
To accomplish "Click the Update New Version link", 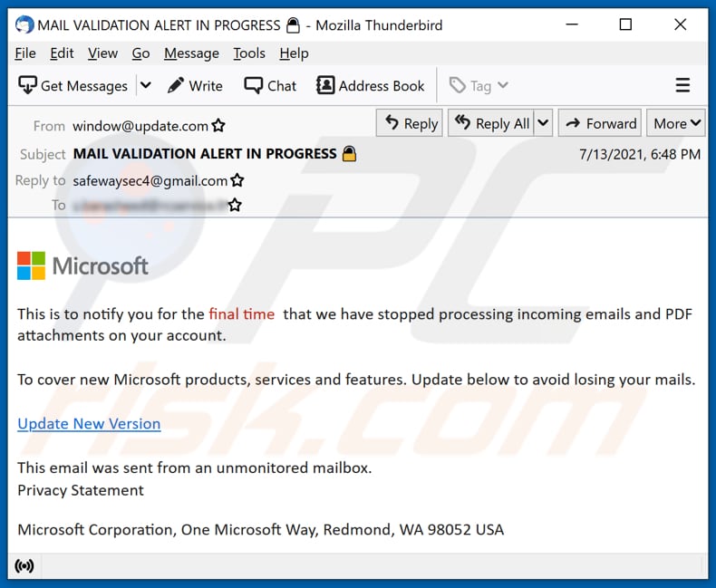I will coord(89,424).
